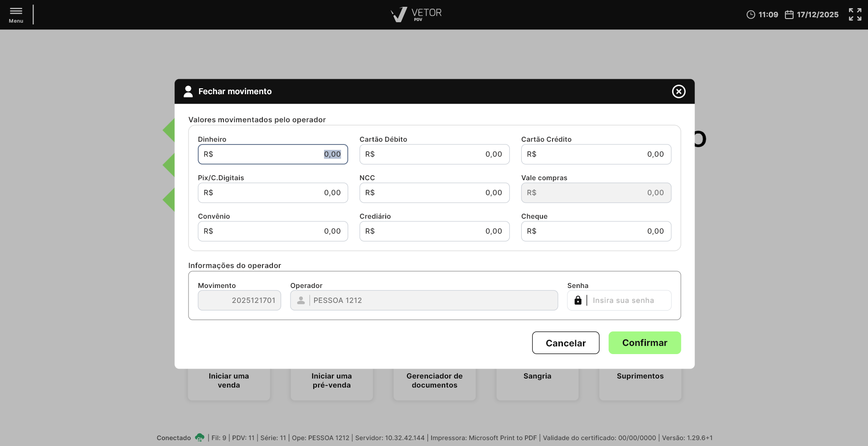Screen dimensions: 868x446
Task: Click the Pix/C.Digitais field label
Action: 221,178
